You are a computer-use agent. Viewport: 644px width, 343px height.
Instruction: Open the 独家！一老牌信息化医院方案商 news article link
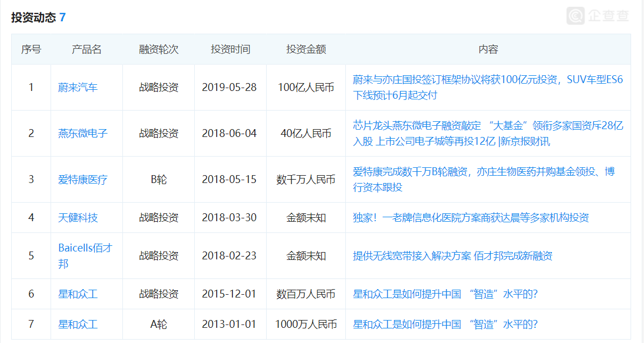(471, 218)
